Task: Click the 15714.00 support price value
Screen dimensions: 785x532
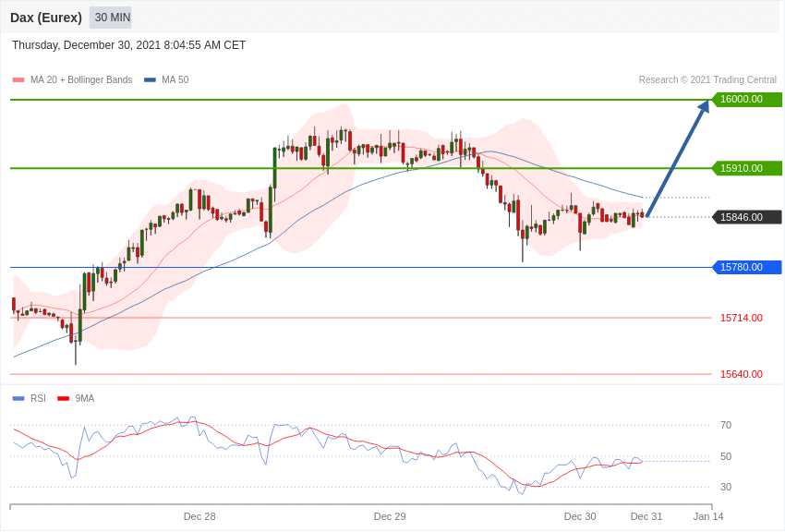Action: pos(742,318)
